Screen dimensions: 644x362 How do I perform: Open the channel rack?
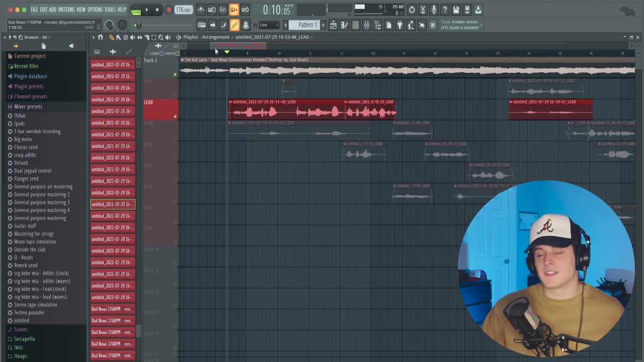[x=355, y=25]
